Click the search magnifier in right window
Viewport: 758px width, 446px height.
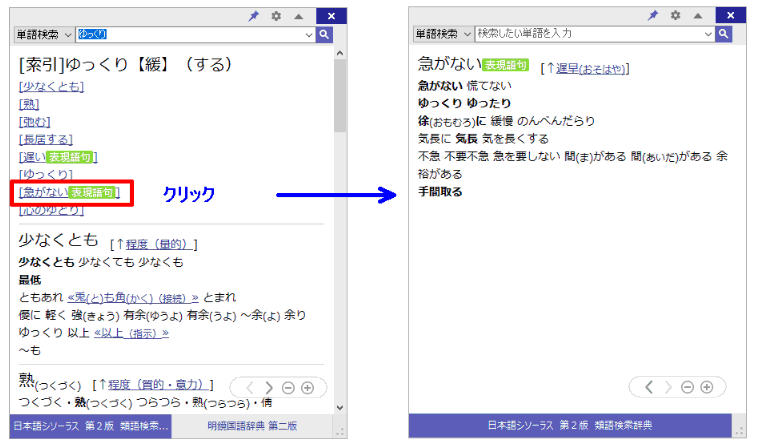click(724, 33)
